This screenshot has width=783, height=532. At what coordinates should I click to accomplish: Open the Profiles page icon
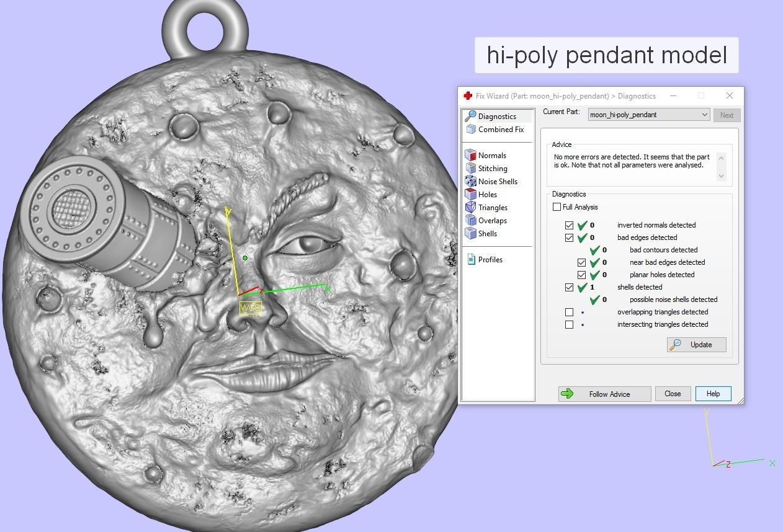pos(471,259)
